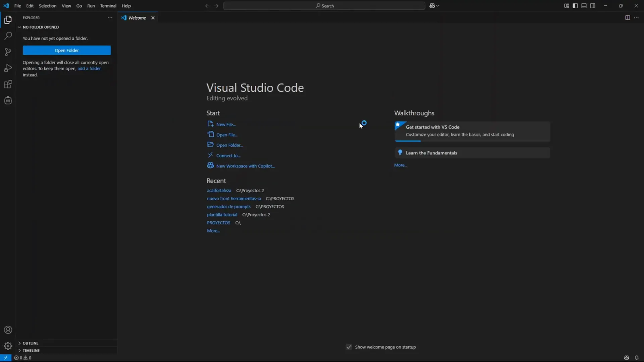
Task: Expand the TIMELINE section
Action: coord(30,350)
